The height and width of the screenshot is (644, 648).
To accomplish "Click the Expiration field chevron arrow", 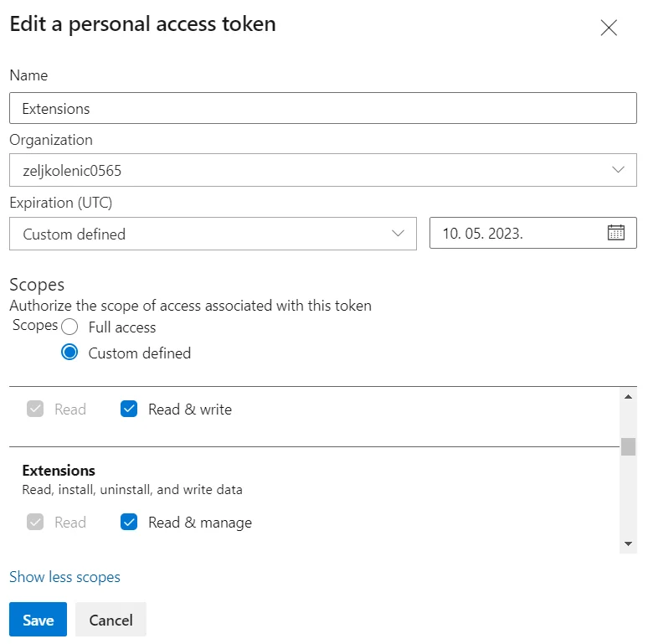I will pyautogui.click(x=399, y=234).
